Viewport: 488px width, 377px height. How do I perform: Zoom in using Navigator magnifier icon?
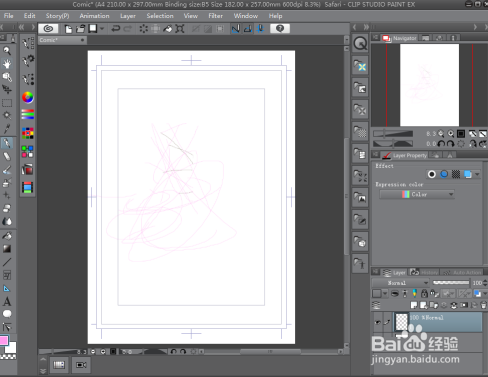click(x=451, y=134)
